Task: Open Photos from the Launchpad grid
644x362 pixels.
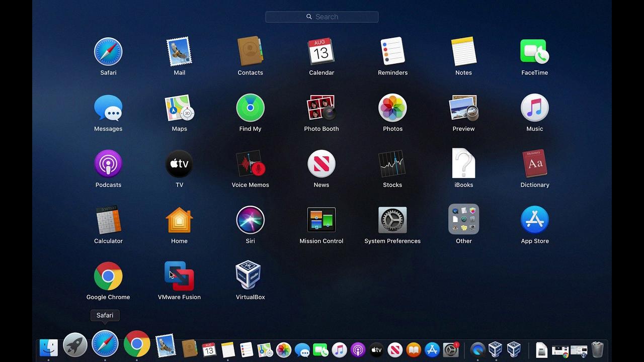Action: click(392, 108)
